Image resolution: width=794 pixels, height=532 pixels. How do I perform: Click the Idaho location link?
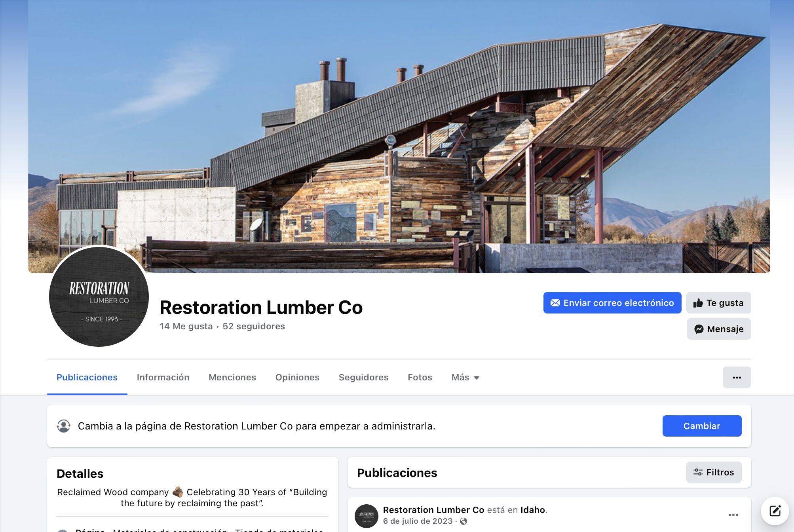pos(533,510)
